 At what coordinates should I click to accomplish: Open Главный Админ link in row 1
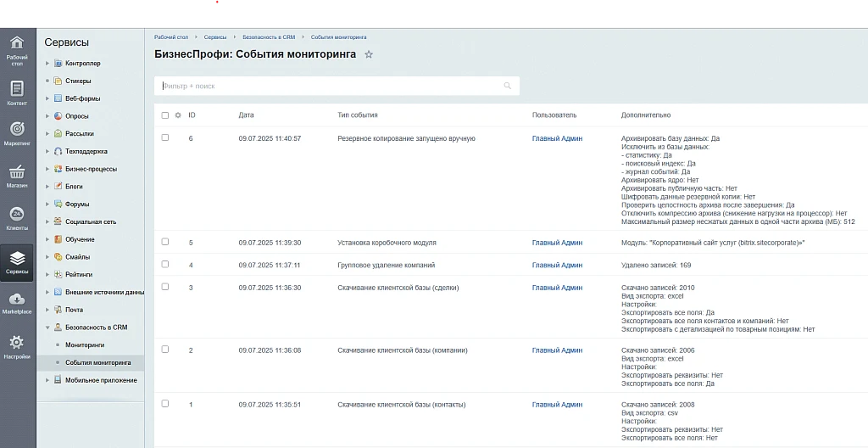point(557,405)
